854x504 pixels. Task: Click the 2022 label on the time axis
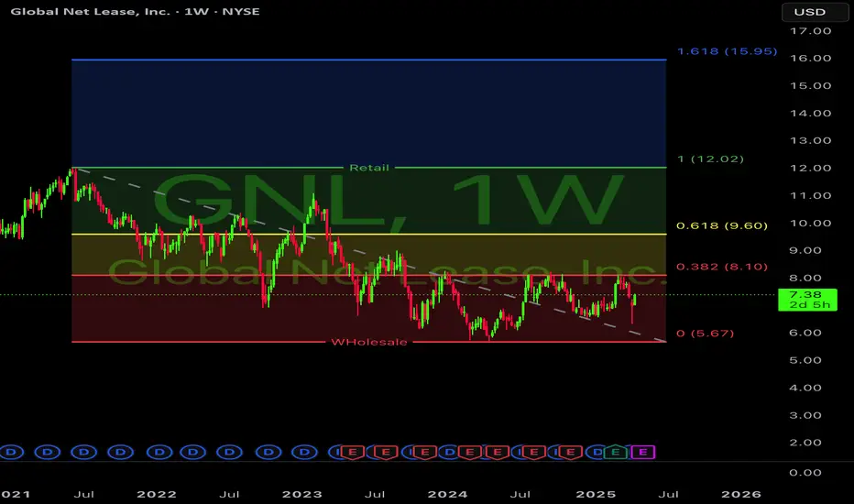(157, 494)
